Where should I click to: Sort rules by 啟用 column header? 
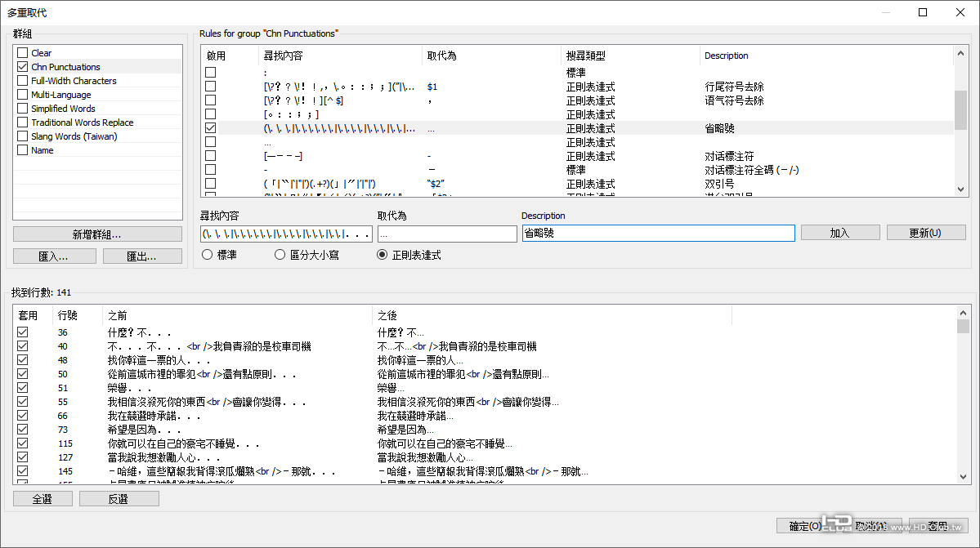[x=230, y=56]
